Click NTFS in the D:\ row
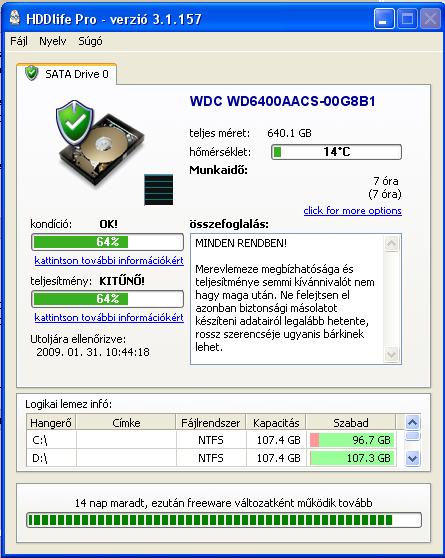This screenshot has width=445, height=558. point(211,458)
